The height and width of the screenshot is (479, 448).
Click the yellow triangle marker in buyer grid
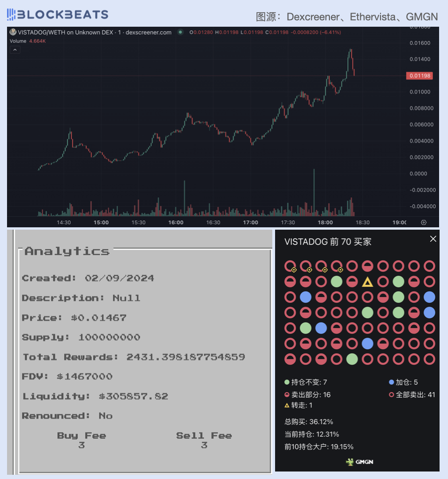click(367, 282)
